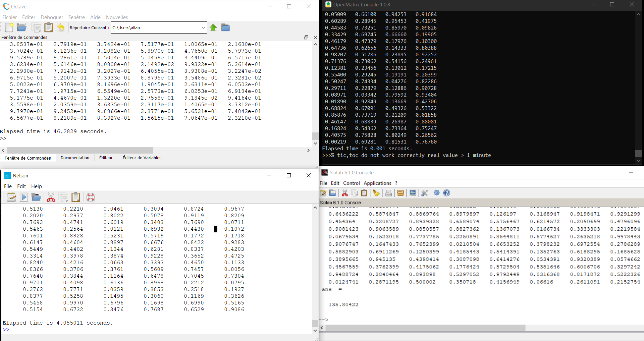Open the text editor icon in Nelson toolbar
The height and width of the screenshot is (341, 644).
[x=11, y=197]
